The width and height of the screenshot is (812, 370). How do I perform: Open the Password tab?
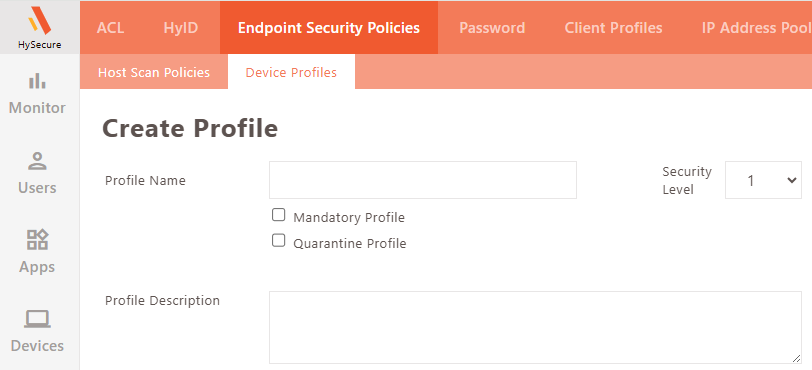coord(492,27)
